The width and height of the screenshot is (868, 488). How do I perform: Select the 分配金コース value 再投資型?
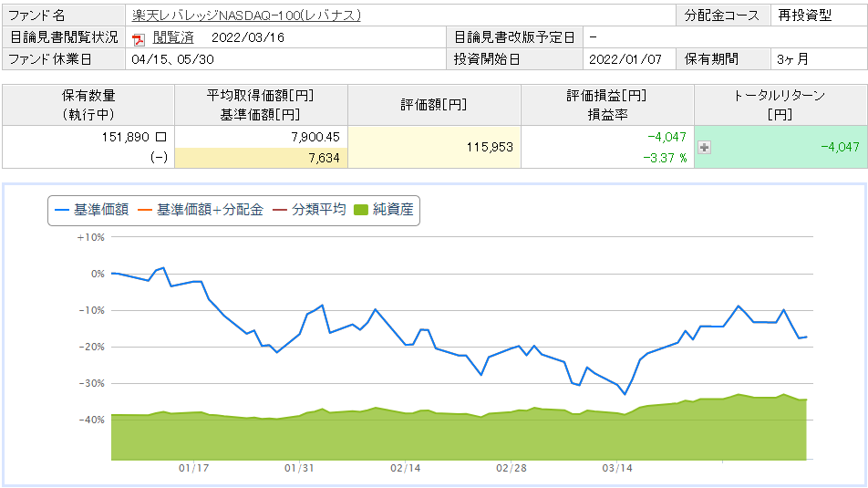click(805, 16)
